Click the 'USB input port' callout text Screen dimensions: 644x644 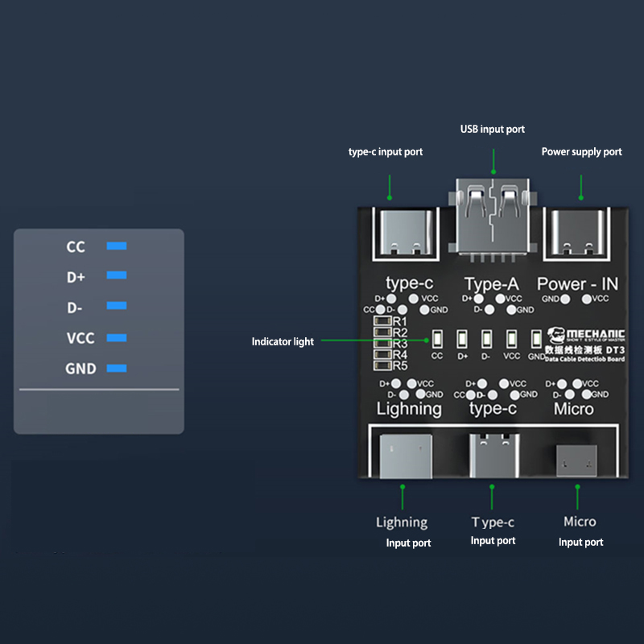pos(493,129)
